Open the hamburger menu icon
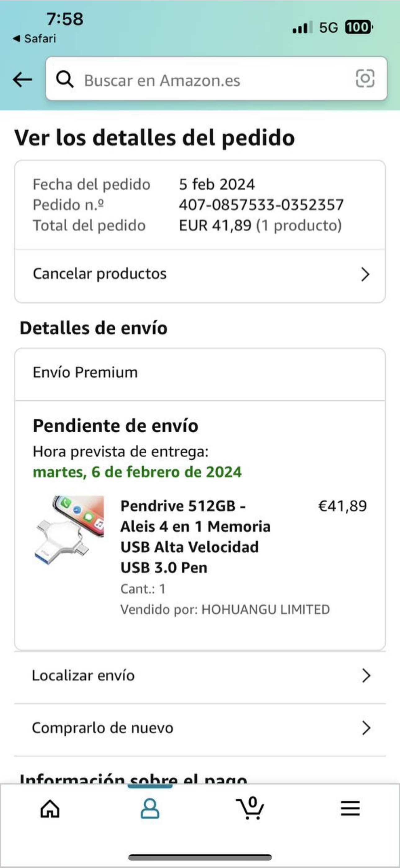Viewport: 400px width, 868px height. (x=350, y=808)
